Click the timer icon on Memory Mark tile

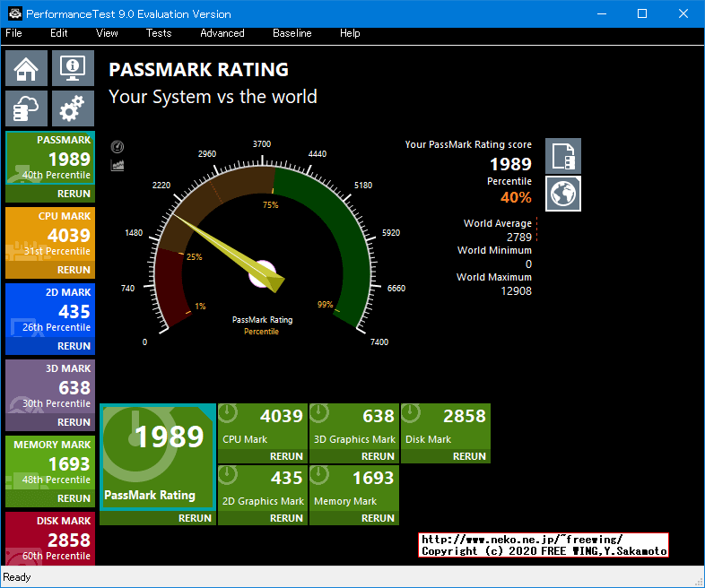[x=319, y=475]
